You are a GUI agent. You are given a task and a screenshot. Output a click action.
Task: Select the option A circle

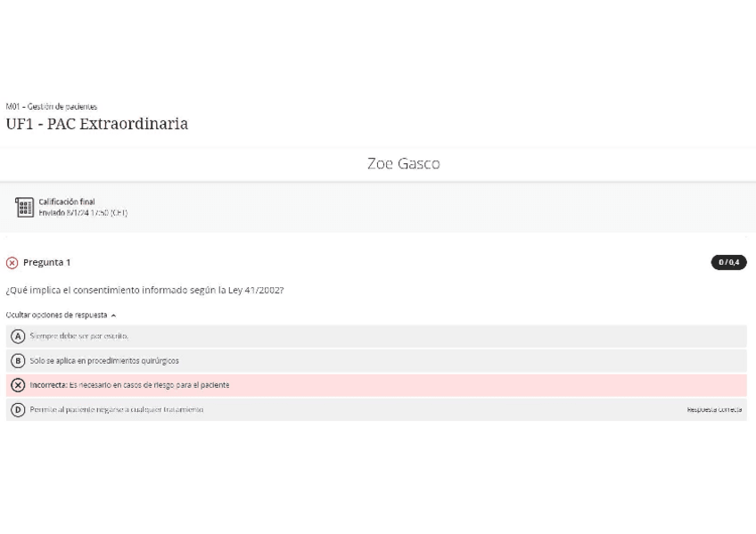pos(18,336)
